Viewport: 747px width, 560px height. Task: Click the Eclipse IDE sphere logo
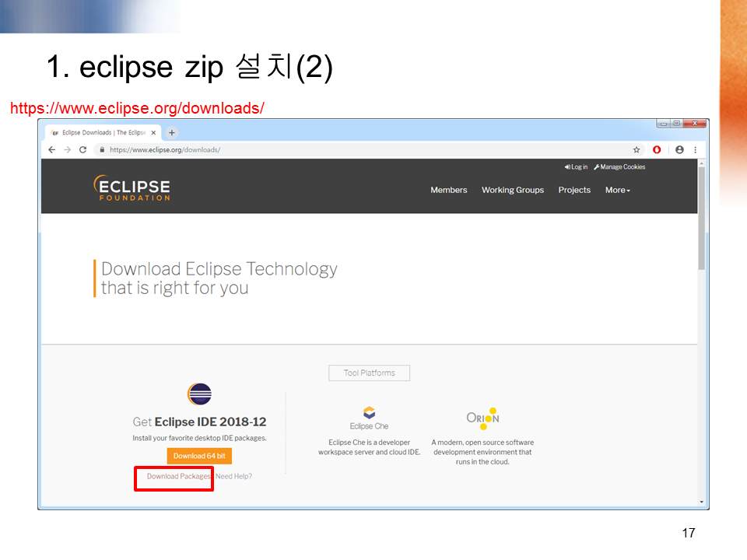click(199, 394)
